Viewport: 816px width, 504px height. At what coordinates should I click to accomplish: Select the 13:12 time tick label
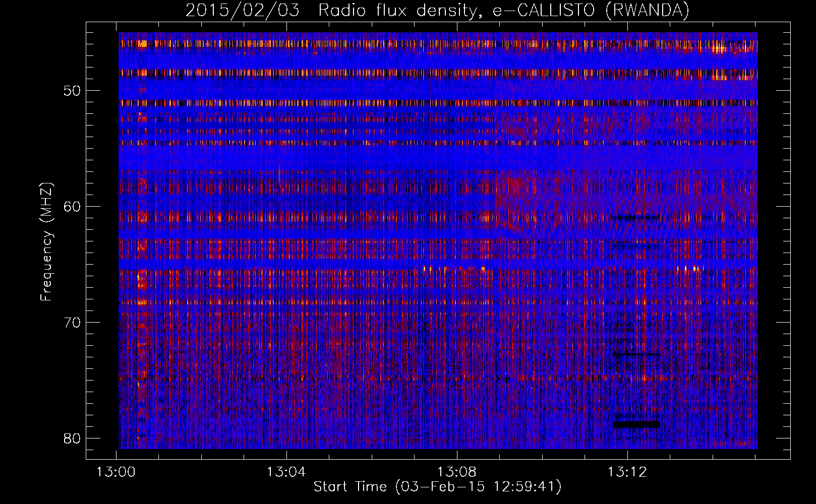627,472
